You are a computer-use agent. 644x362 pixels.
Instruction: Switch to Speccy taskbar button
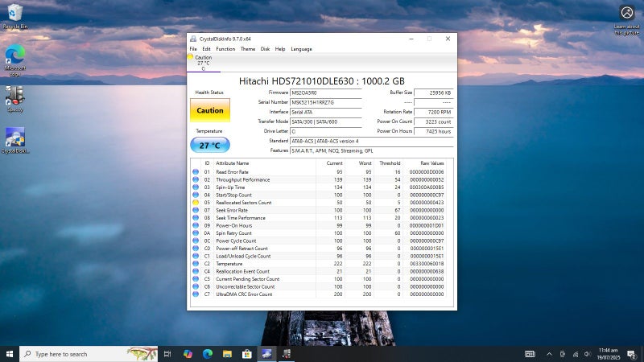point(287,354)
